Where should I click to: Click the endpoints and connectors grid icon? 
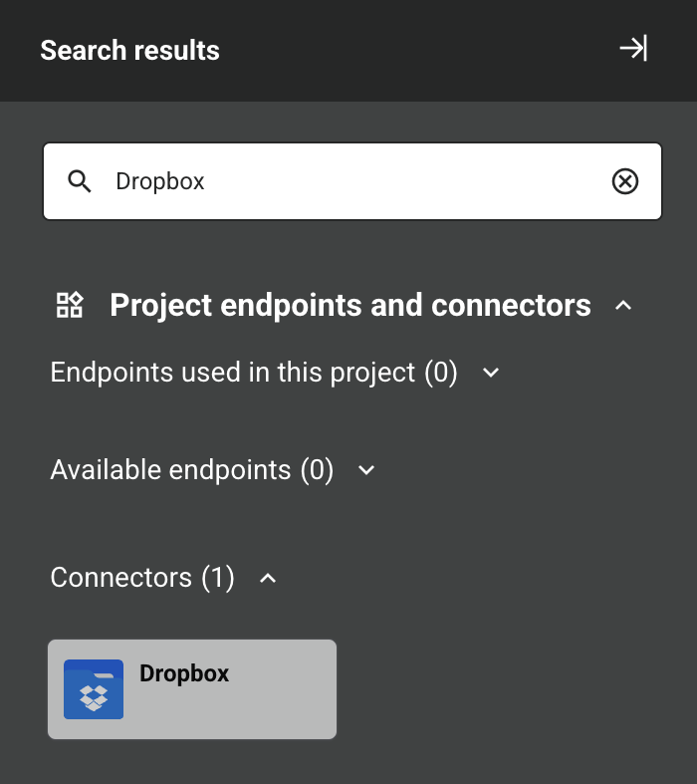pyautogui.click(x=70, y=305)
